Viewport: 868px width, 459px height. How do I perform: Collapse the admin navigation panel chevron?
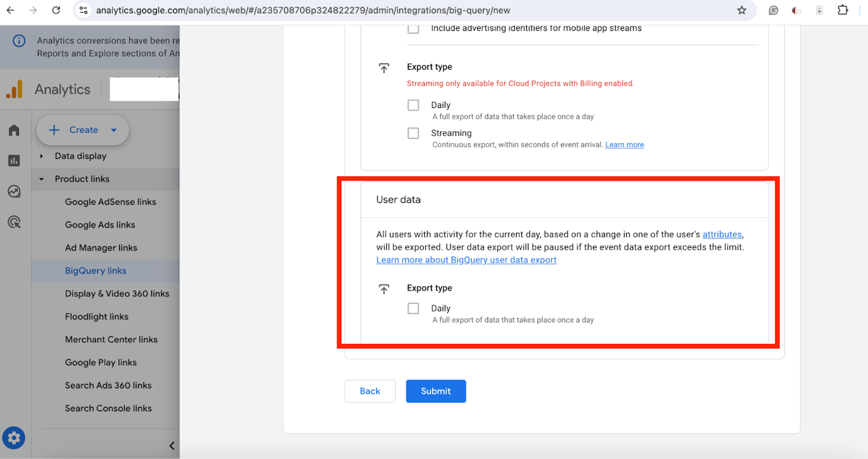click(172, 446)
